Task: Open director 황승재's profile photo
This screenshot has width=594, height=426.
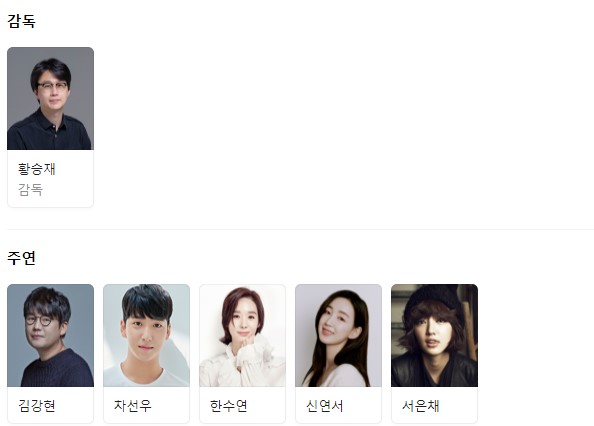Action: (50, 98)
